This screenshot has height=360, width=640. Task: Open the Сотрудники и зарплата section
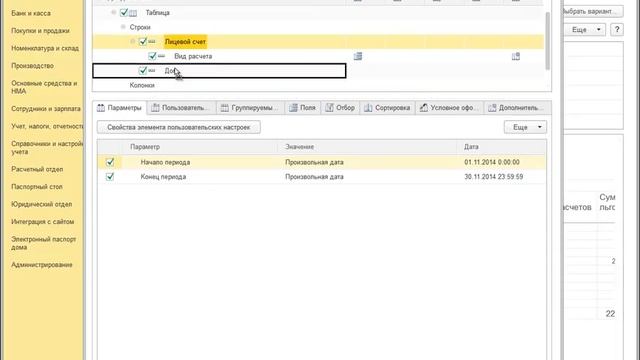coord(46,109)
